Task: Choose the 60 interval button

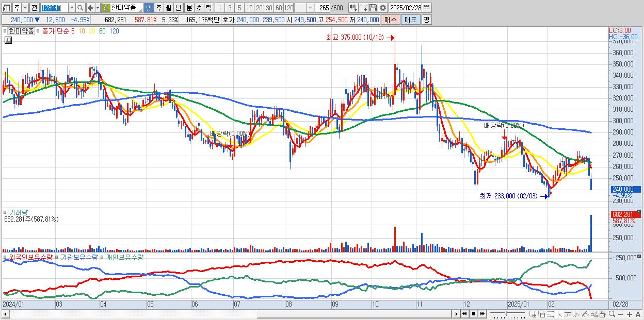Action: coord(279,8)
